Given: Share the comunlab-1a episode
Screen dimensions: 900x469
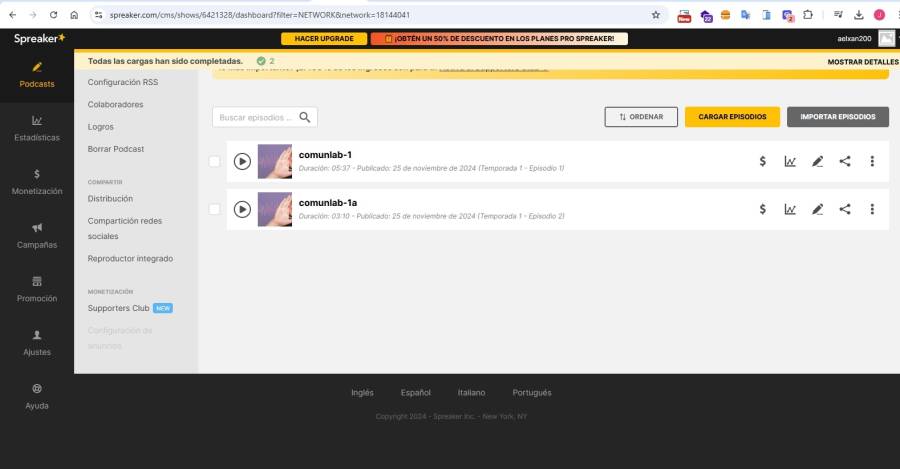Looking at the screenshot, I should point(845,210).
